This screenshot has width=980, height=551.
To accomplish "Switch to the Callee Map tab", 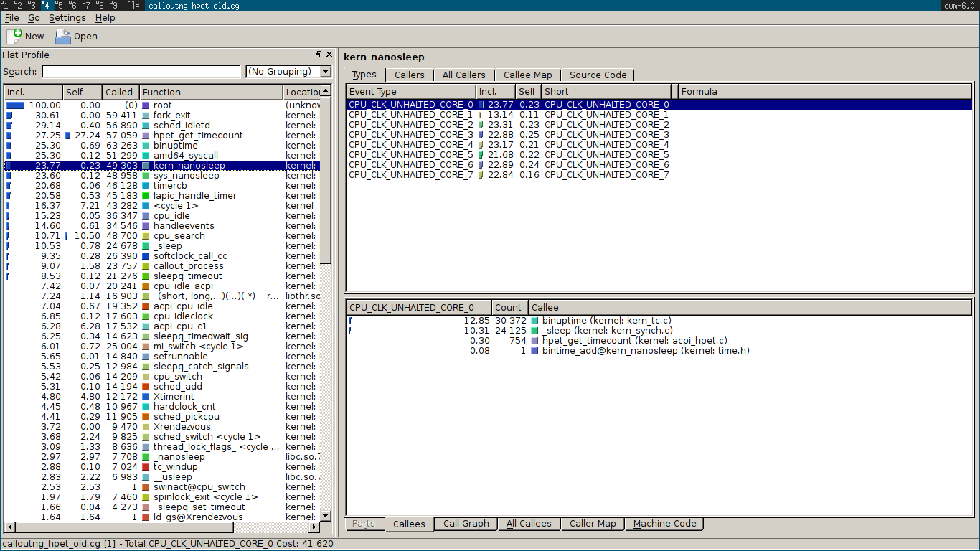I will tap(527, 75).
